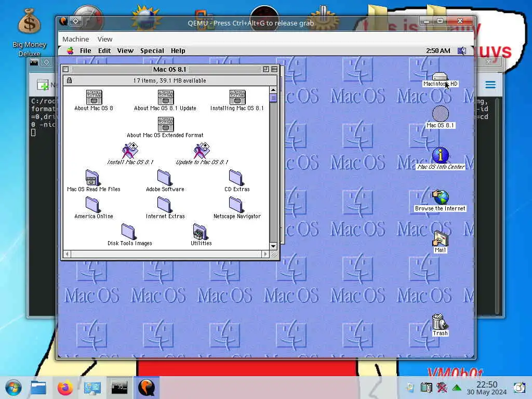
Task: Switch to the terminal taskbar button
Action: 119,388
